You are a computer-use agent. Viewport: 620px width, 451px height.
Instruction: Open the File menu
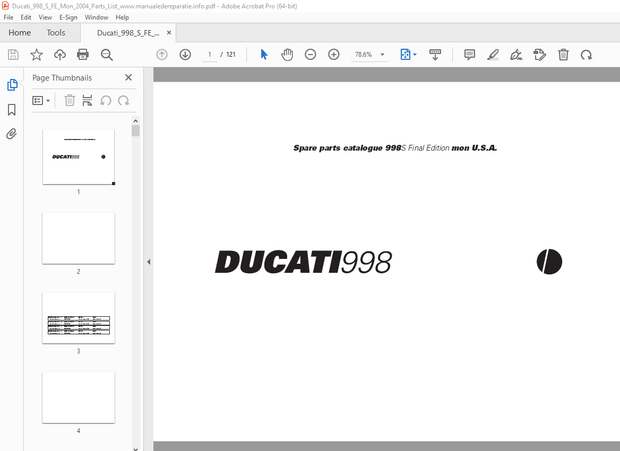tap(8, 17)
